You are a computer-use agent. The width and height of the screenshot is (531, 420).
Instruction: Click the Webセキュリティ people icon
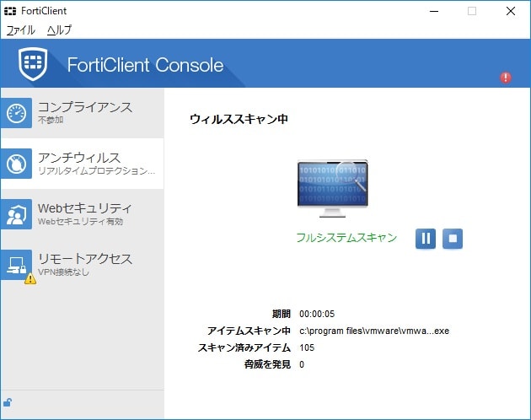point(16,214)
